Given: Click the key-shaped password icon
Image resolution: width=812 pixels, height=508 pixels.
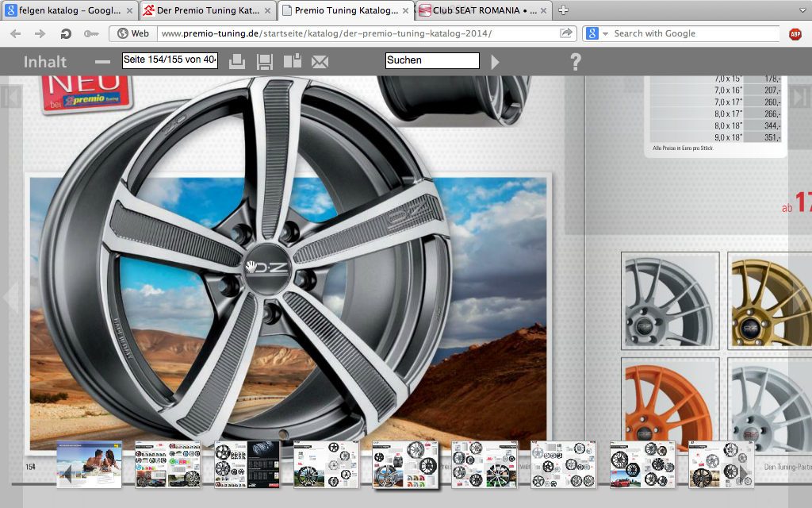Looking at the screenshot, I should tap(91, 33).
